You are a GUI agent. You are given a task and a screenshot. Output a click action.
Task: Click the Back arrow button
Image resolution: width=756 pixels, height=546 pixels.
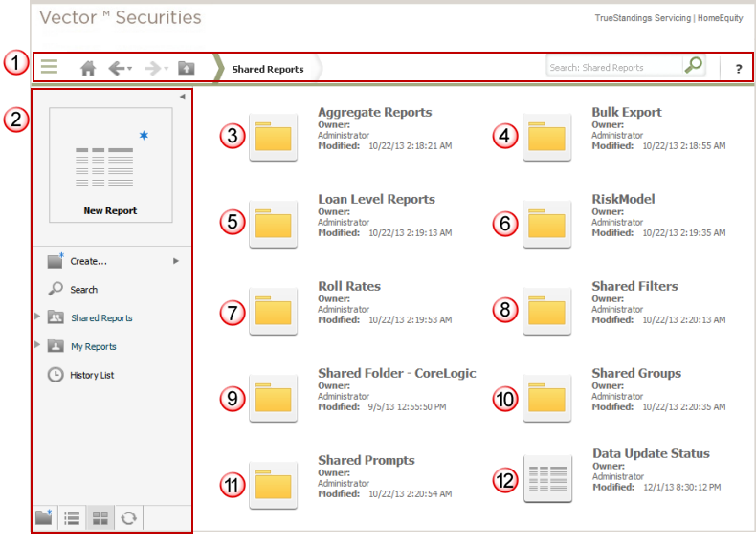click(117, 68)
